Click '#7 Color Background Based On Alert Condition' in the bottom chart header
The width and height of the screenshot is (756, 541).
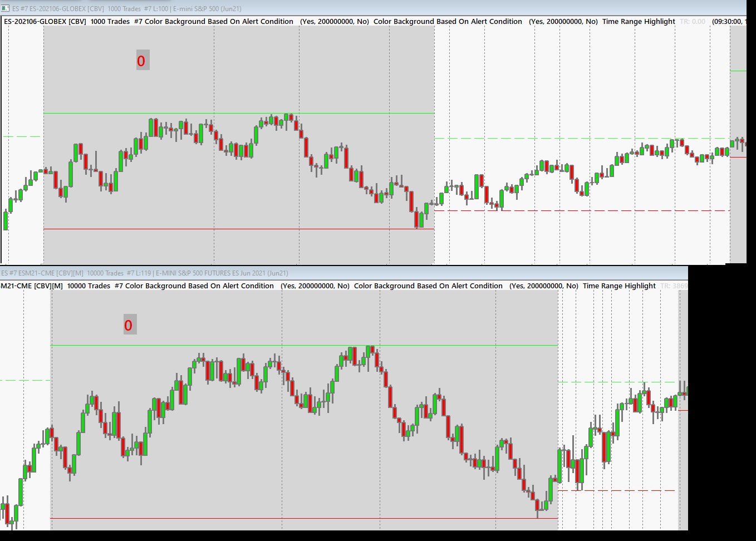(194, 286)
